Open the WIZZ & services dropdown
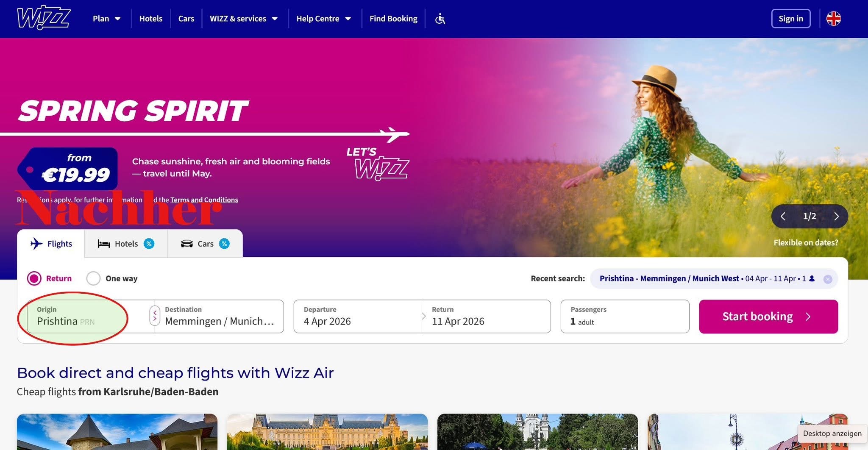868x450 pixels. coord(244,18)
